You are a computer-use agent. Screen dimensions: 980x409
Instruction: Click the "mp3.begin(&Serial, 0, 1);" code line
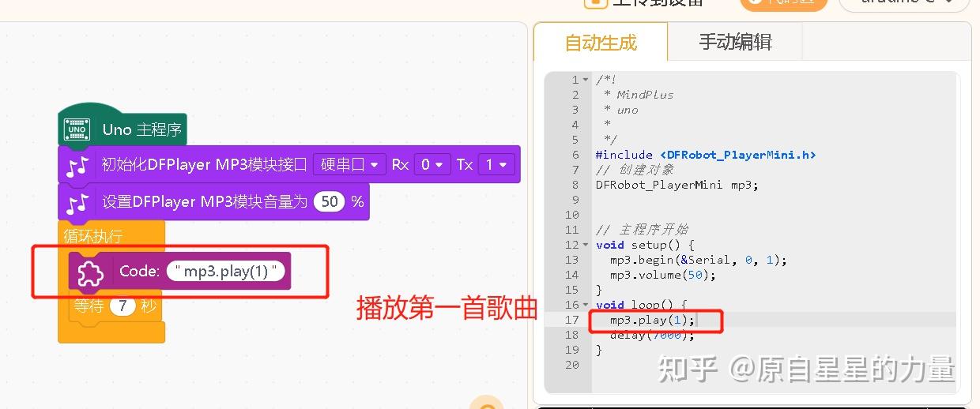pyautogui.click(x=699, y=260)
